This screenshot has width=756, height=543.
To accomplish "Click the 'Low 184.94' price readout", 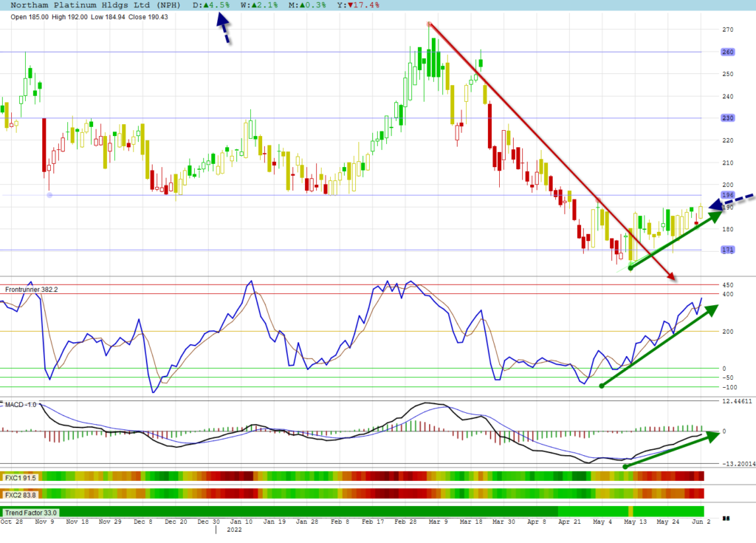I will pos(108,17).
